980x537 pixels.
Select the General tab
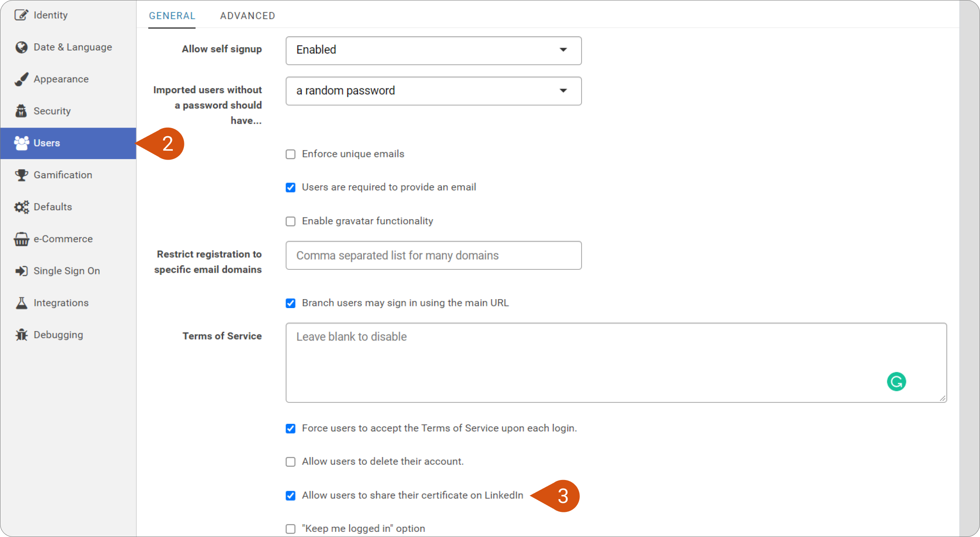pos(172,16)
